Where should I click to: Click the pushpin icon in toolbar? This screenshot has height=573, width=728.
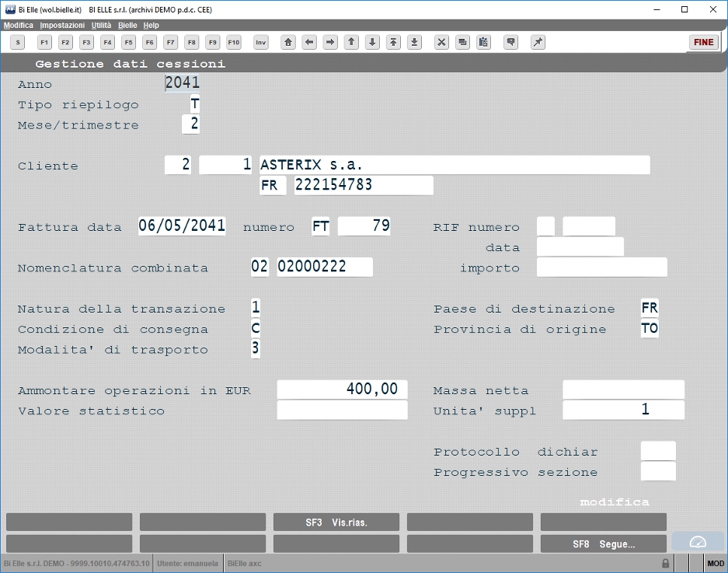point(538,42)
